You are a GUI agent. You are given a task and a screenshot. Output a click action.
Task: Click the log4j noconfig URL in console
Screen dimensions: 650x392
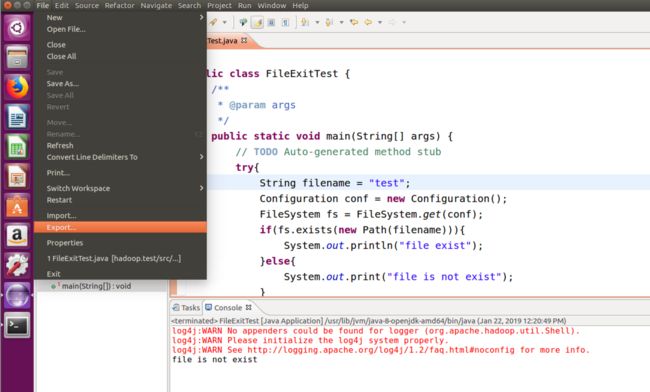point(381,350)
